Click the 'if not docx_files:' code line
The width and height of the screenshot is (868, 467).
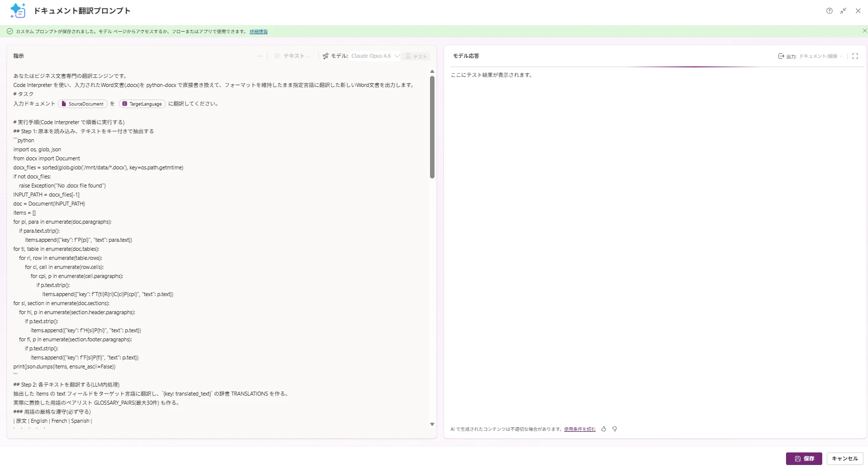tap(32, 176)
